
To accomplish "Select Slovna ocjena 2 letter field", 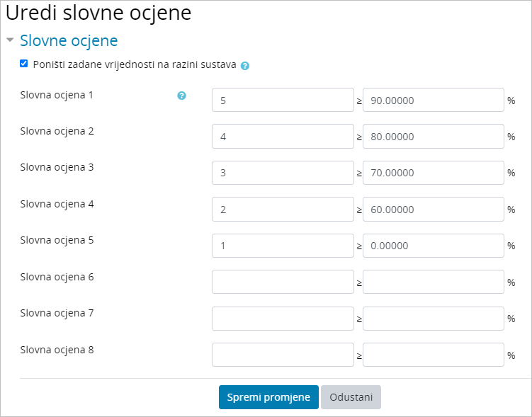I will [x=283, y=137].
